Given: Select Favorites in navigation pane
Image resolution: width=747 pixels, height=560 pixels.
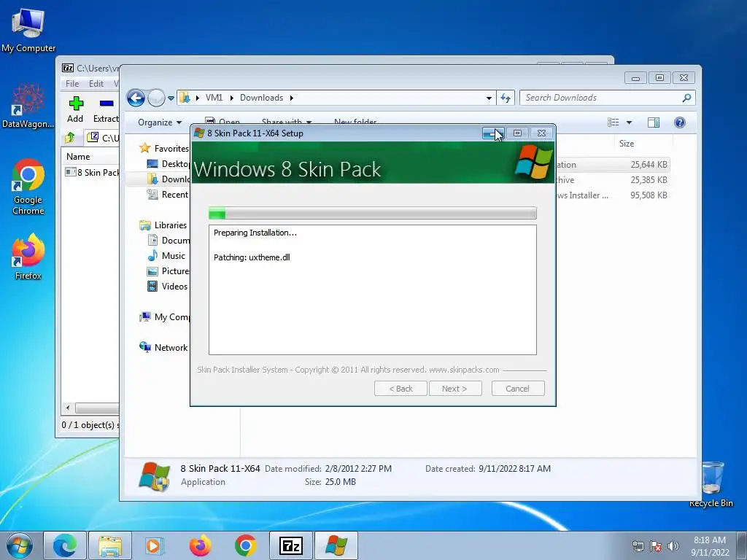Looking at the screenshot, I should click(x=164, y=149).
